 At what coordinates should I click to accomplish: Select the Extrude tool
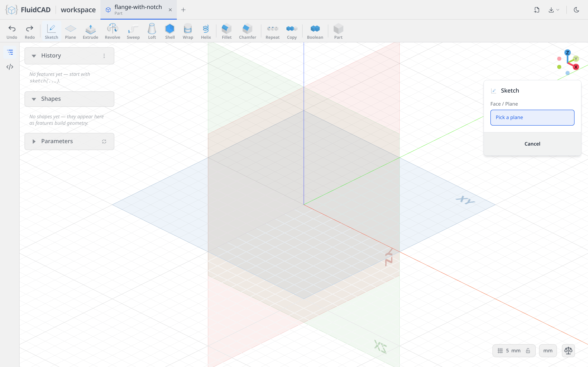click(90, 31)
